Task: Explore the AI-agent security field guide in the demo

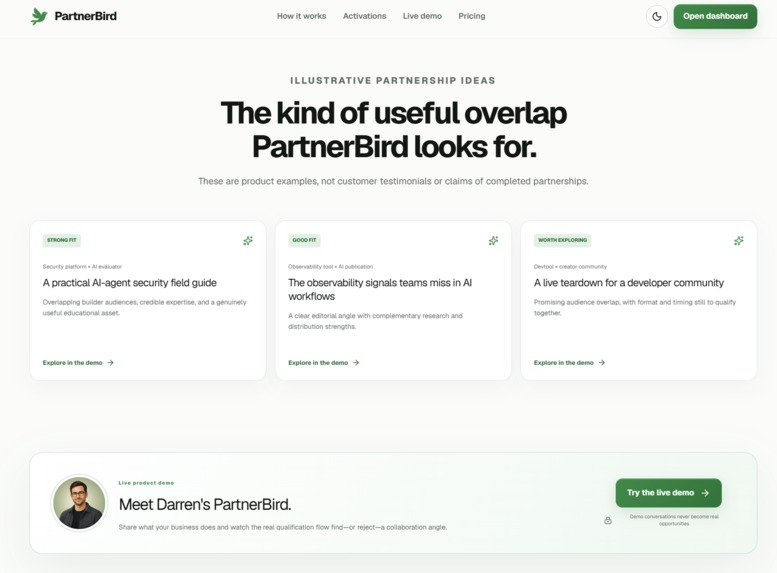Action: pyautogui.click(x=78, y=363)
